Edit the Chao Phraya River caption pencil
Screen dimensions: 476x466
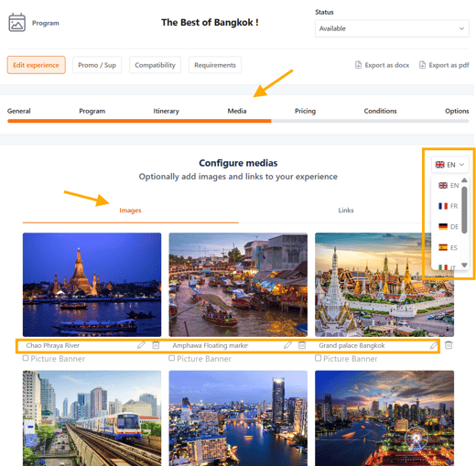coord(141,345)
